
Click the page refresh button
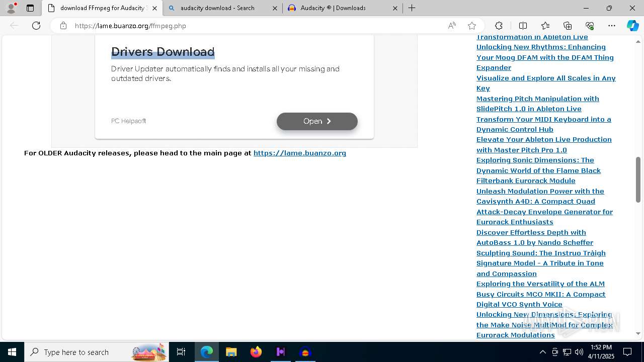[x=36, y=26]
